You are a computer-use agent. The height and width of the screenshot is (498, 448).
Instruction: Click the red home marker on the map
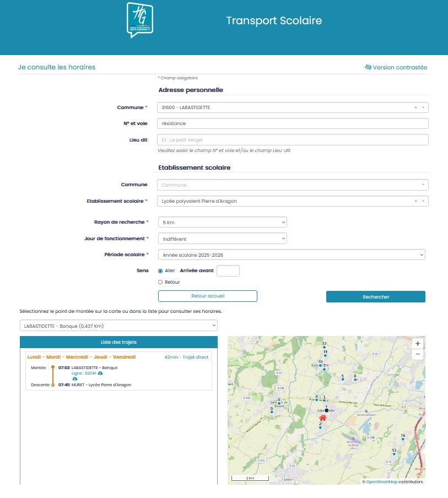point(322,418)
